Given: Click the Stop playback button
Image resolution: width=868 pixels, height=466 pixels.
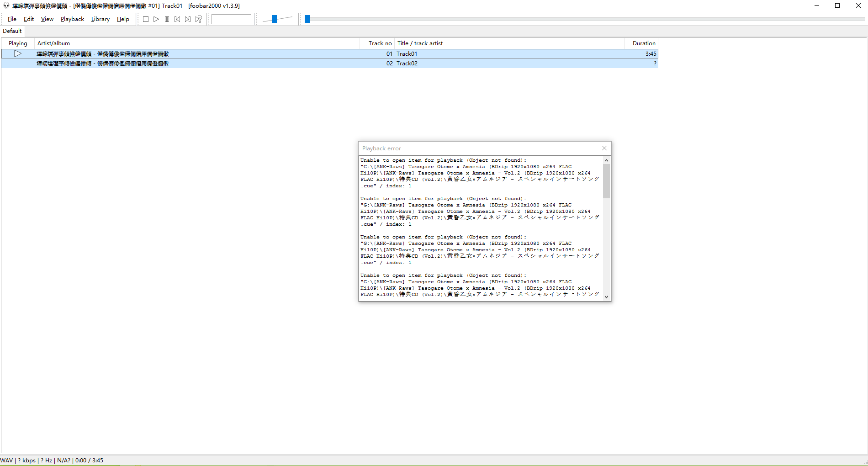Looking at the screenshot, I should (146, 19).
